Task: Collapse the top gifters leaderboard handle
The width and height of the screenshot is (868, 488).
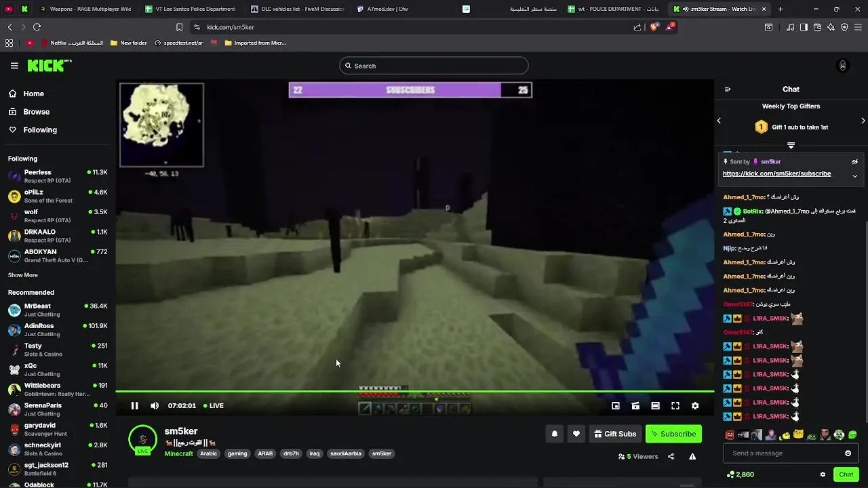Action: [x=791, y=145]
